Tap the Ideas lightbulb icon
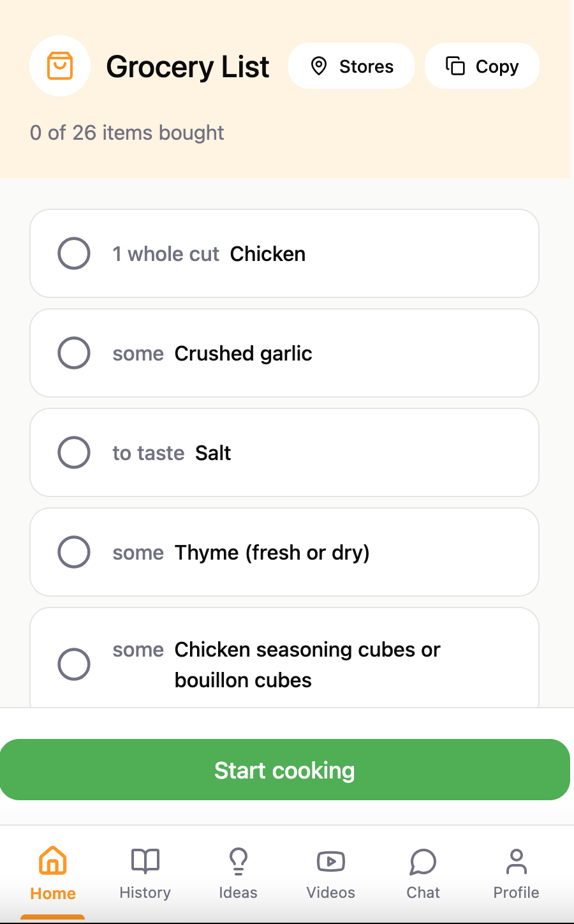Screen dimensions: 574x924 tap(238, 861)
